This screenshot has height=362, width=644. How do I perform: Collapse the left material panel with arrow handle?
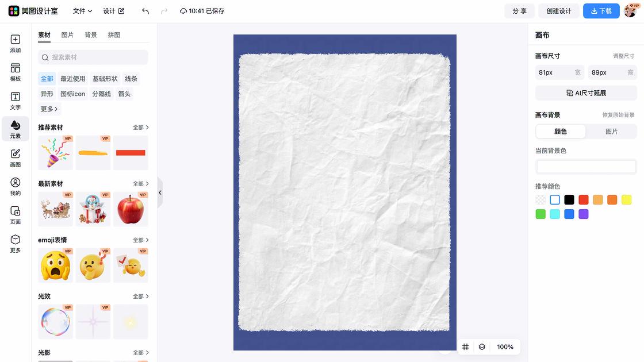(x=160, y=192)
